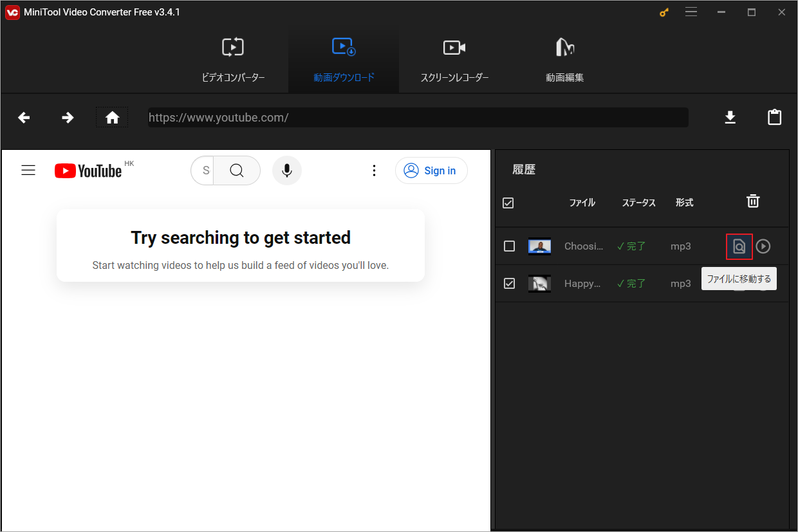Click the mp3 format in Choosi... row
This screenshot has width=798, height=532.
coord(680,246)
